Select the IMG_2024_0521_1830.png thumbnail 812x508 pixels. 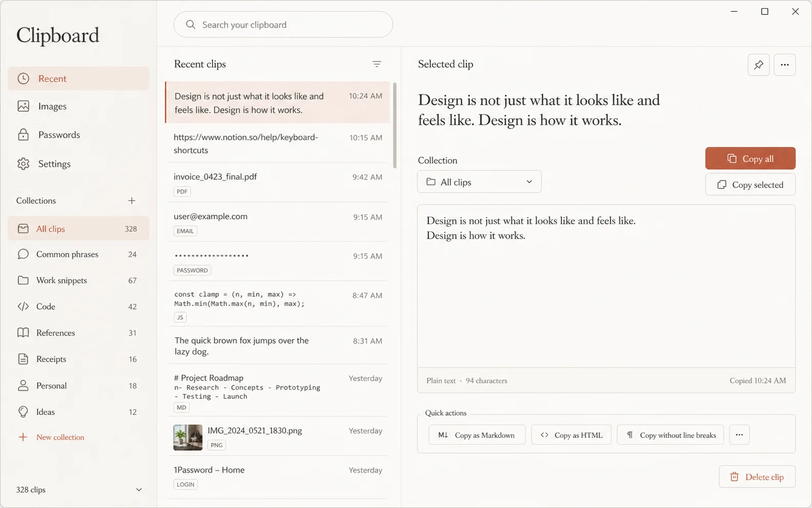pyautogui.click(x=188, y=437)
